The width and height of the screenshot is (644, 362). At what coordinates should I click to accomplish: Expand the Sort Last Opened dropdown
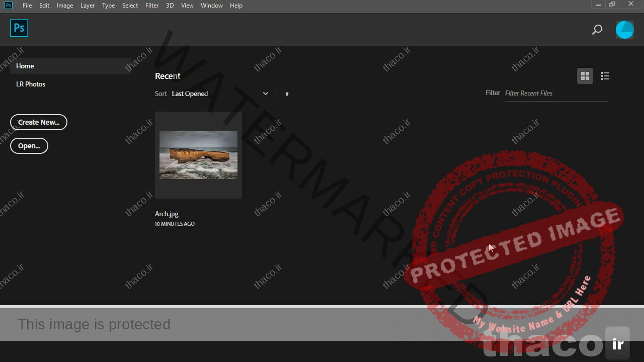pos(220,94)
